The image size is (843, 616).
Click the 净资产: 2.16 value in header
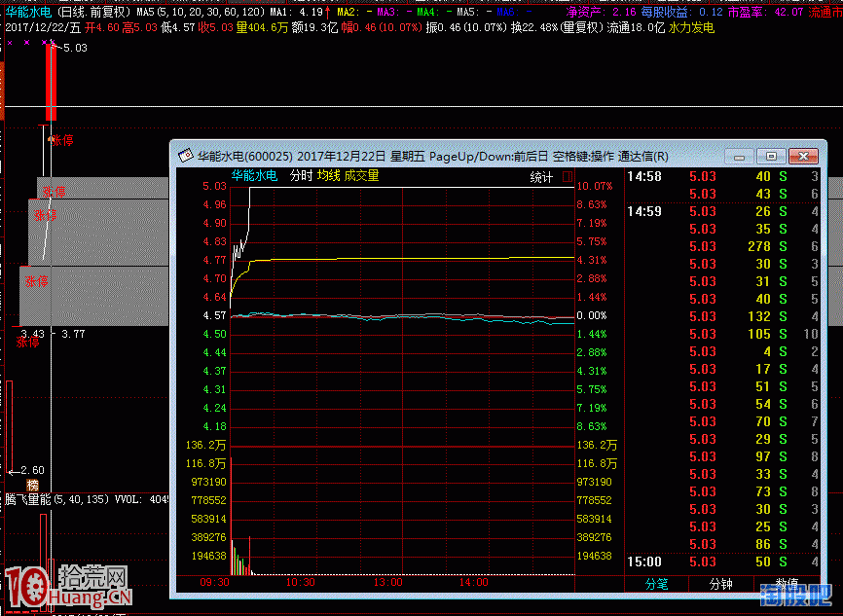point(601,12)
